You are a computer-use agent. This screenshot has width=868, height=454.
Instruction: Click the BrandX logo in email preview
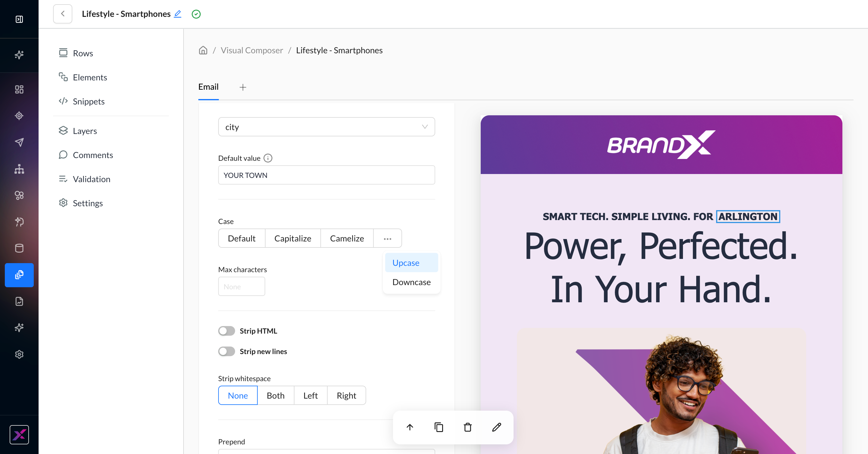[661, 145]
